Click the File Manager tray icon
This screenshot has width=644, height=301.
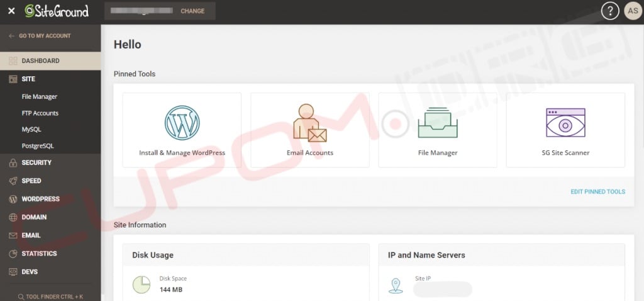pyautogui.click(x=438, y=123)
